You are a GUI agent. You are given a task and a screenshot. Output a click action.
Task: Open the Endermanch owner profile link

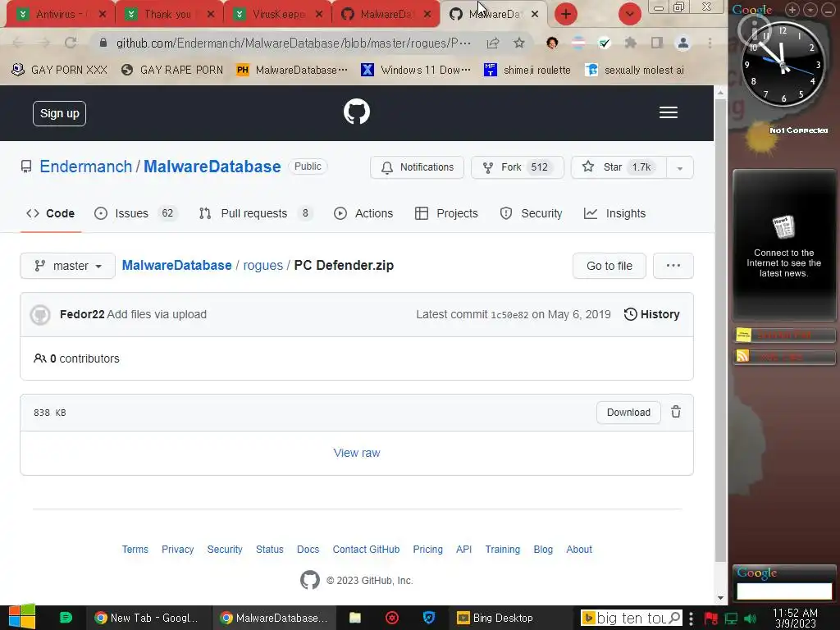point(85,167)
